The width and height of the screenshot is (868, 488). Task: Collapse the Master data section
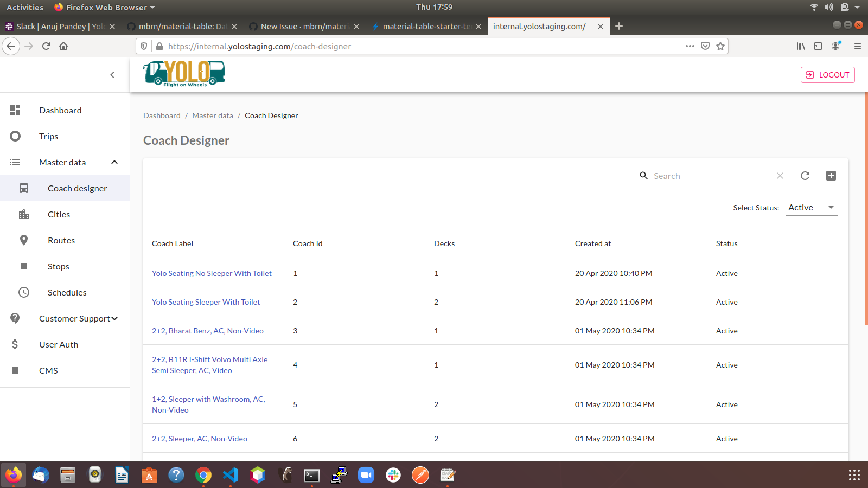tap(114, 162)
